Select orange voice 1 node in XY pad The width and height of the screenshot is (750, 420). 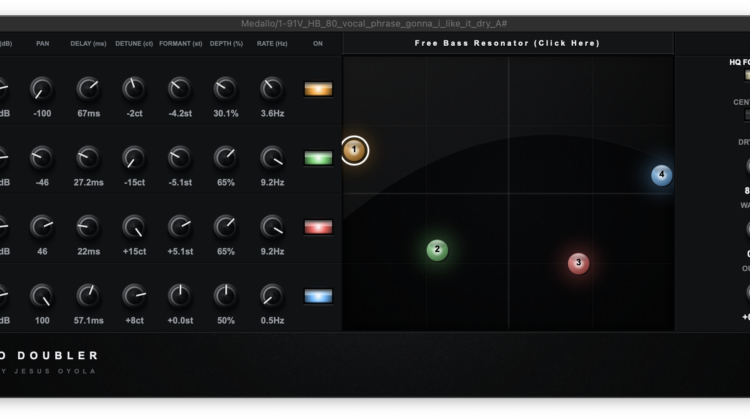point(354,150)
